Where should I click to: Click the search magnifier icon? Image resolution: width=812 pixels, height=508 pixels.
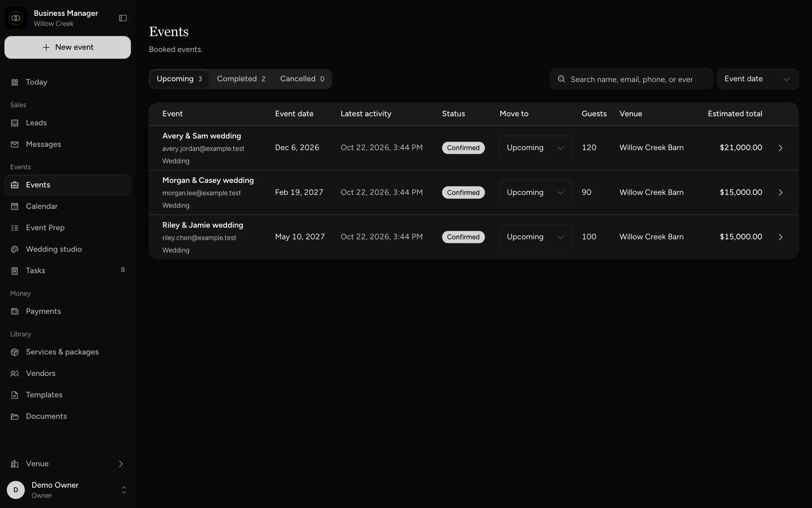(562, 79)
